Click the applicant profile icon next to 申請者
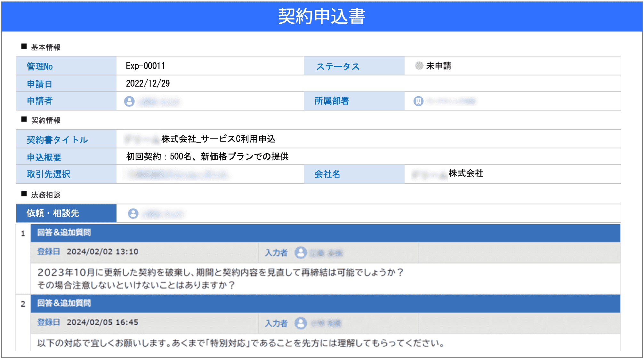This screenshot has height=359, width=644. coord(129,101)
